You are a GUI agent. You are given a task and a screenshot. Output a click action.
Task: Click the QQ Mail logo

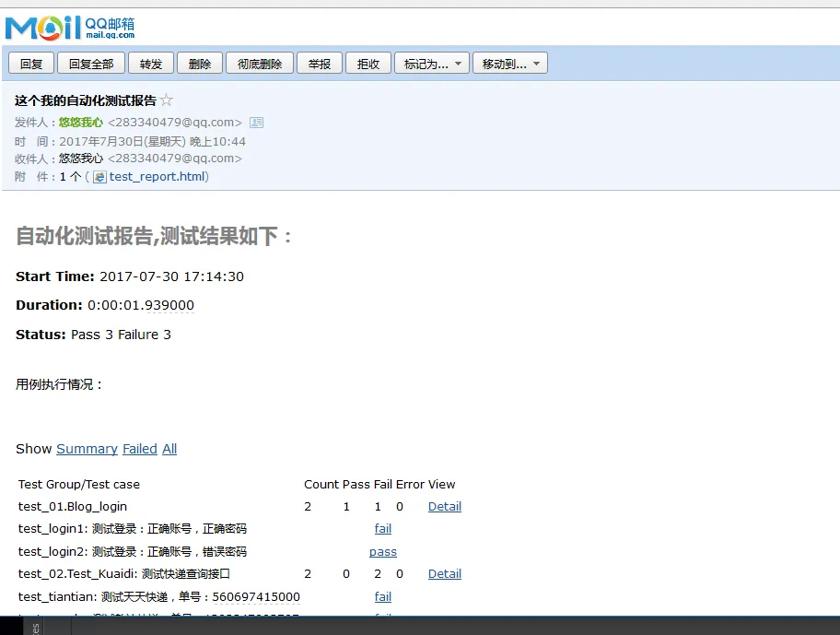[x=70, y=28]
